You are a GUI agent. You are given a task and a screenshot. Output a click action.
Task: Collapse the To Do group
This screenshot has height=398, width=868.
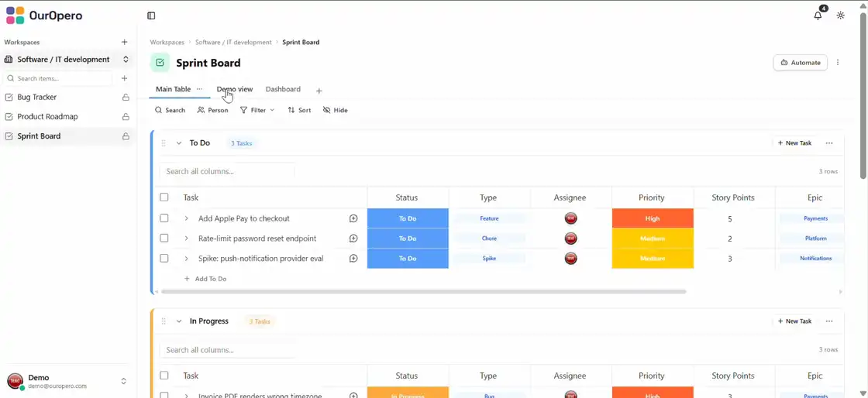point(179,143)
